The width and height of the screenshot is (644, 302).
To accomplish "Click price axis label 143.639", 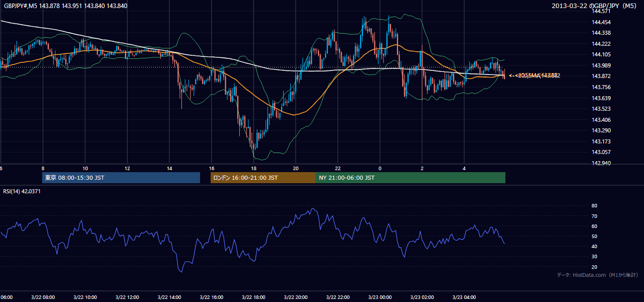I will (602, 98).
